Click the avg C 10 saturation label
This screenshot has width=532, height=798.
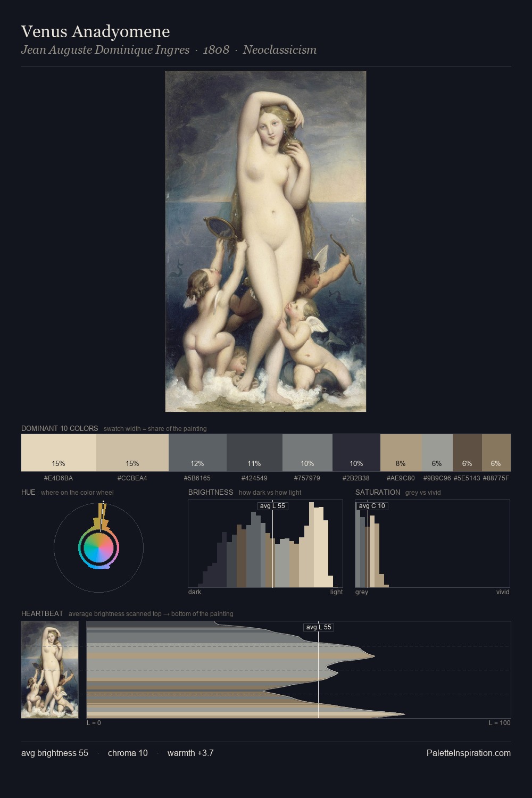372,506
